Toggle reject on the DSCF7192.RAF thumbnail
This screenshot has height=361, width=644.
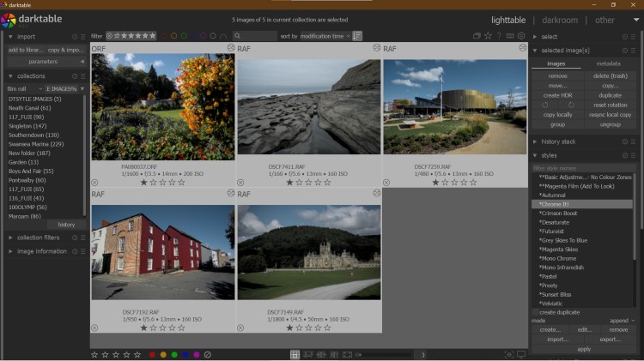pos(94,328)
